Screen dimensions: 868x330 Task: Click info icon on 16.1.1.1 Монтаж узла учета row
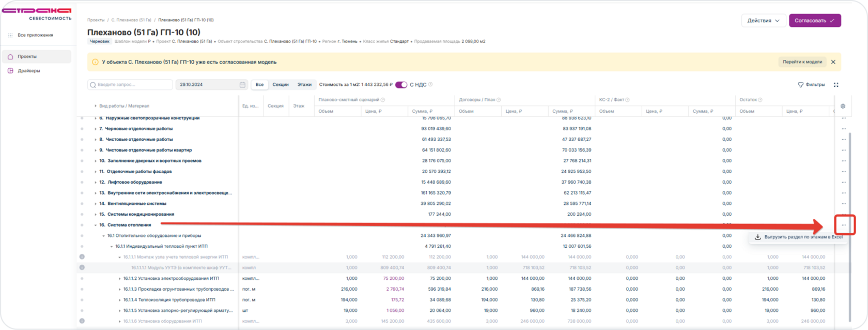(82, 257)
